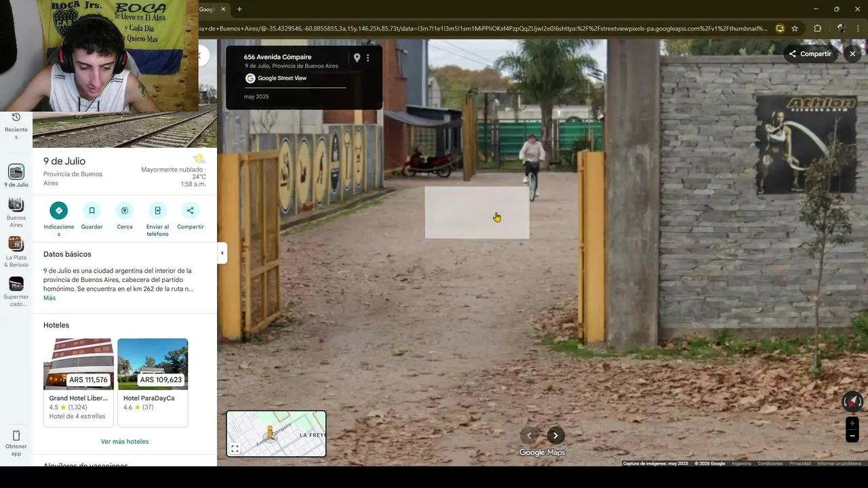Click the Compartir icon under 9 de Julio
The height and width of the screenshot is (488, 868).
pyautogui.click(x=191, y=211)
